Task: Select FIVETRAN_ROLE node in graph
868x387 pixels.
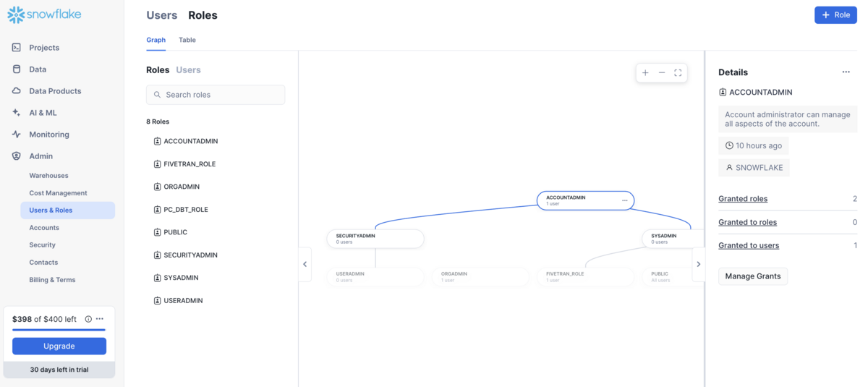Action: [585, 276]
